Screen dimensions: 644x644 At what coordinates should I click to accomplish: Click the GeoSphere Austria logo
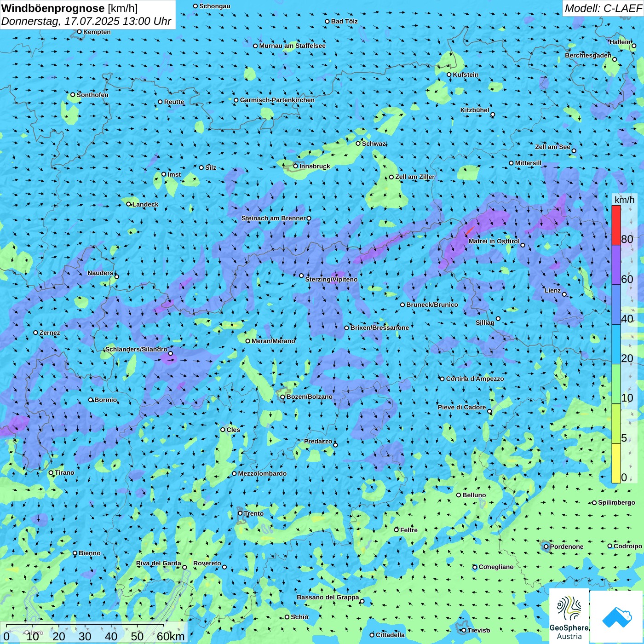point(569,616)
